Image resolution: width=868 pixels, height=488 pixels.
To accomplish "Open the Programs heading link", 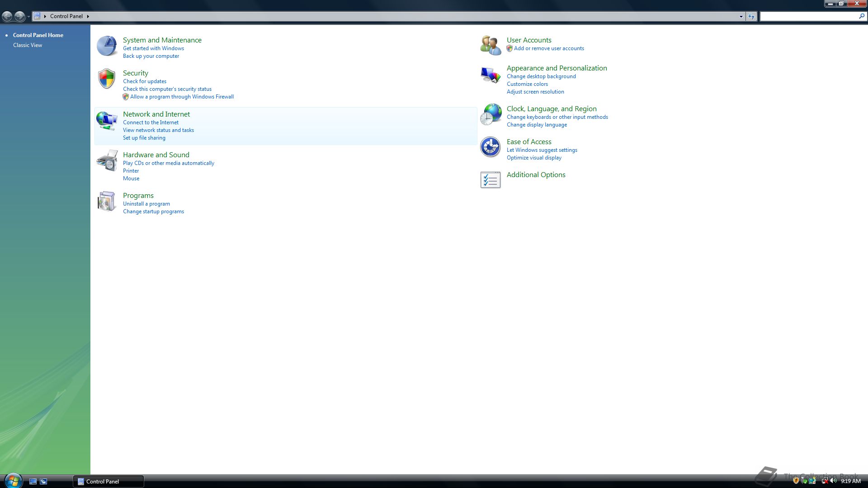I will pos(138,196).
